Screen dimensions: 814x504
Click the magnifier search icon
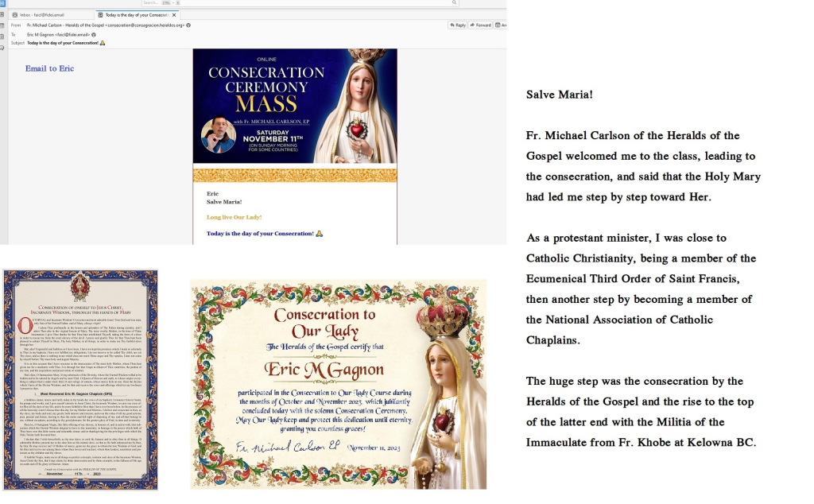tap(454, 2)
